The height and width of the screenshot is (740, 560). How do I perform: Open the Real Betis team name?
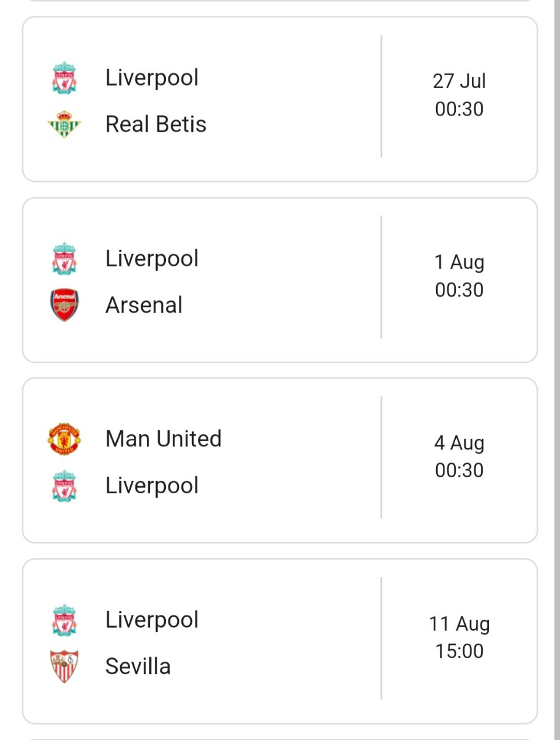click(x=156, y=124)
